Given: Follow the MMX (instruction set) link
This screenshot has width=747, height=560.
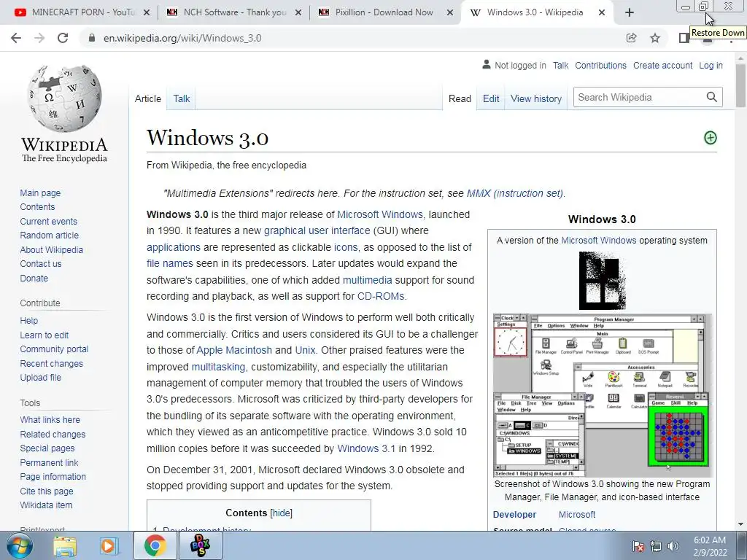Looking at the screenshot, I should pos(514,193).
